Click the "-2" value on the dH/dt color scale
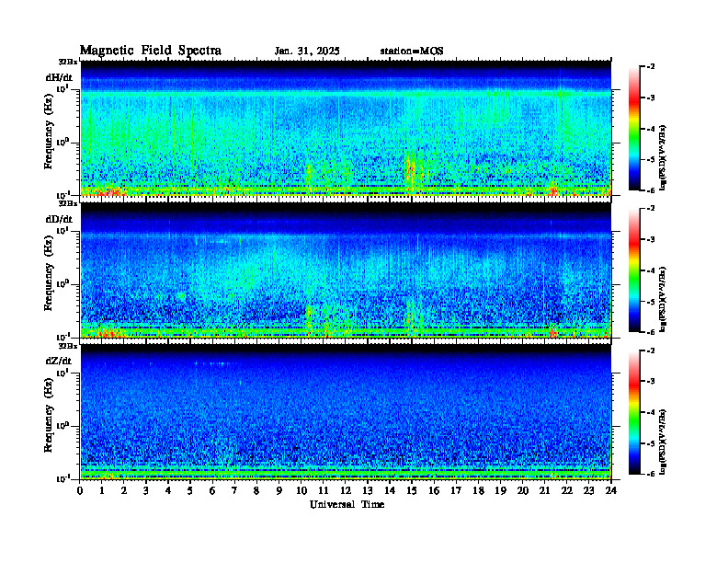 (651, 67)
